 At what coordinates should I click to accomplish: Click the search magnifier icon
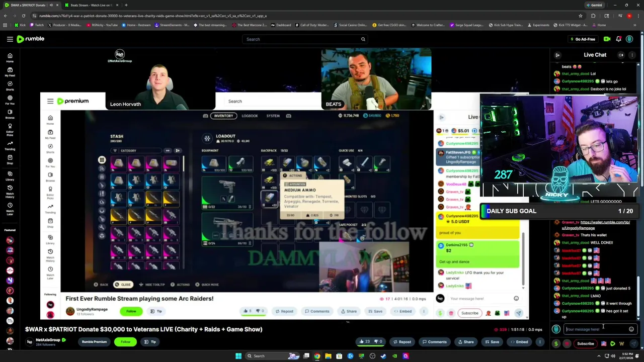(363, 39)
